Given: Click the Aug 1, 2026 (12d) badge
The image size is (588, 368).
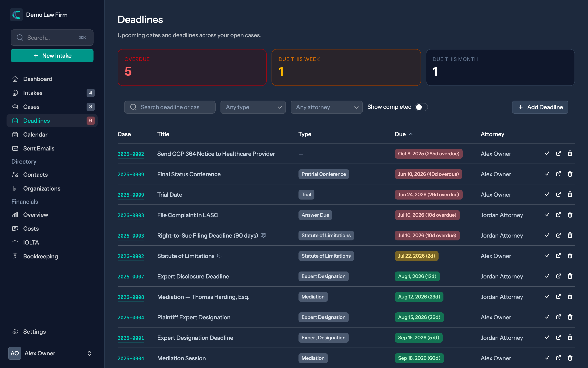Looking at the screenshot, I should click(417, 276).
